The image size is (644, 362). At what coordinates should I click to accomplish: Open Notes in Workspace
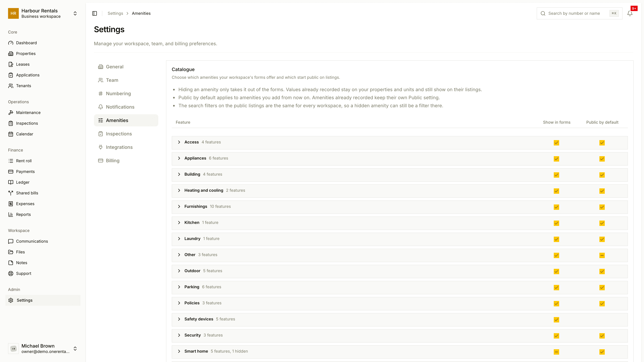43,263
